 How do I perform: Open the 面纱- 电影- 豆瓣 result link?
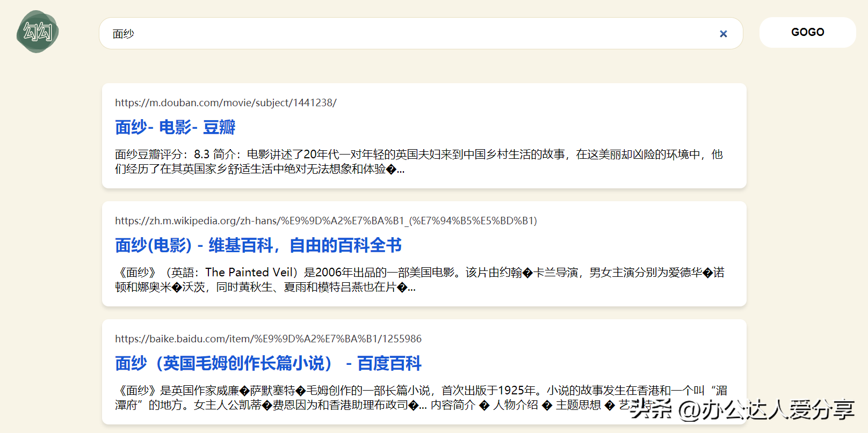tap(175, 127)
